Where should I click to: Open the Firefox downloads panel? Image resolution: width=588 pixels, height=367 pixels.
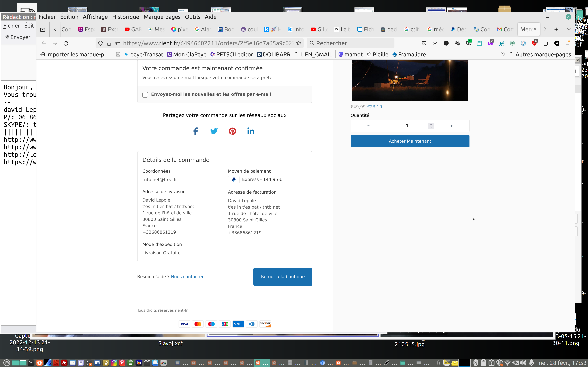[435, 43]
